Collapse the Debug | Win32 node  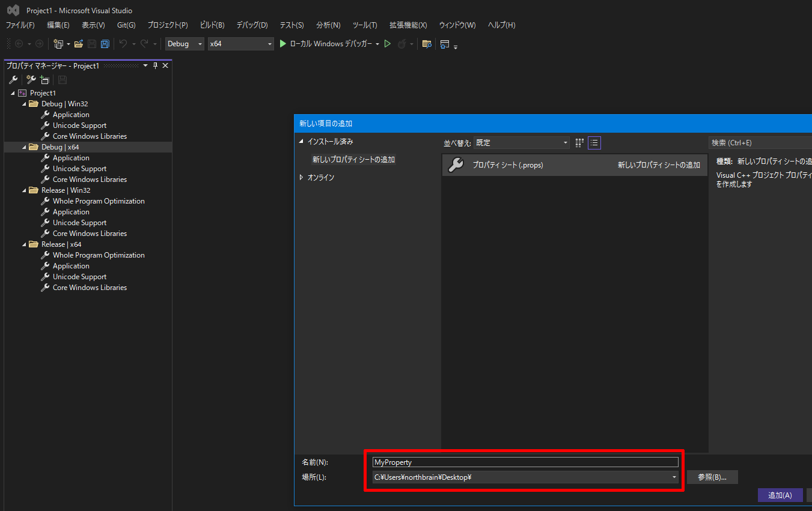pos(24,104)
